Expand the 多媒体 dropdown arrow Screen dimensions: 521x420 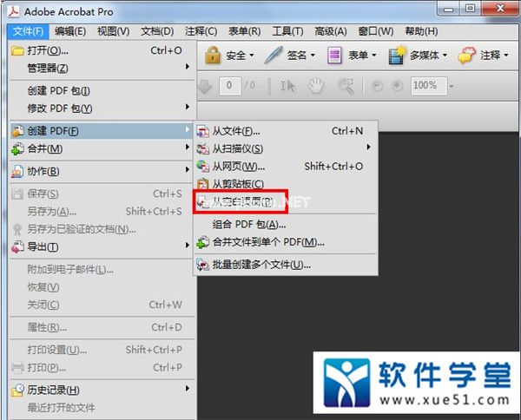(445, 56)
